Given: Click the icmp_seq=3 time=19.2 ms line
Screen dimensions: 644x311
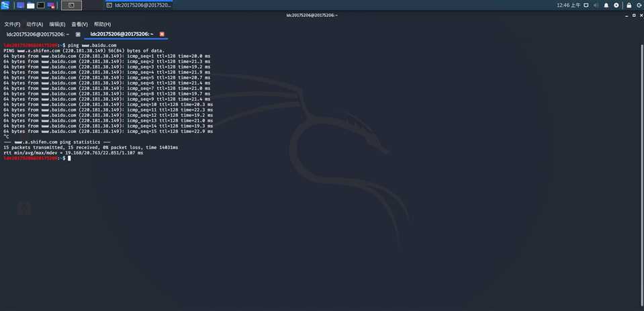Looking at the screenshot, I should [107, 66].
